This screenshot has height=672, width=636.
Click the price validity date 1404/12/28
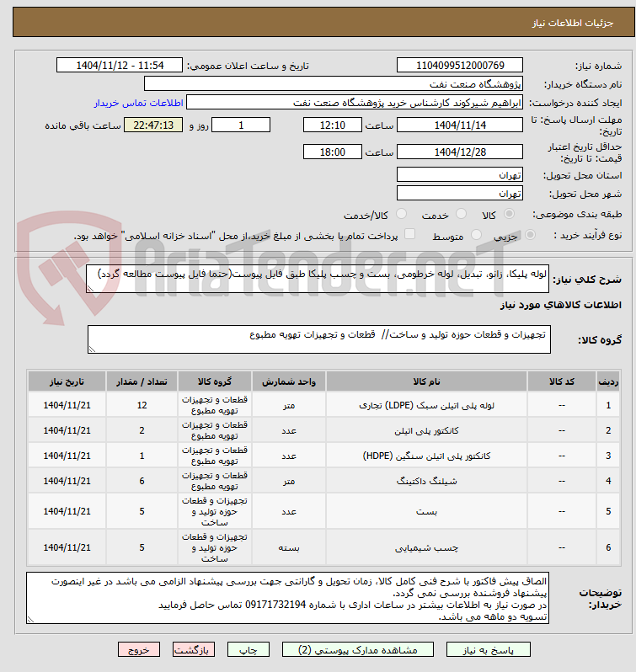pyautogui.click(x=460, y=152)
